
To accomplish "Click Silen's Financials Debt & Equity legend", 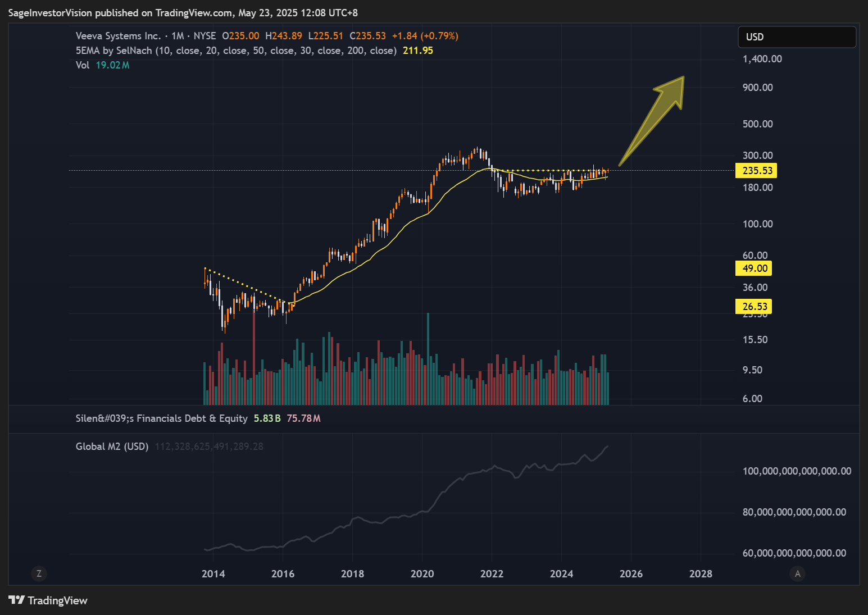I will tap(162, 418).
